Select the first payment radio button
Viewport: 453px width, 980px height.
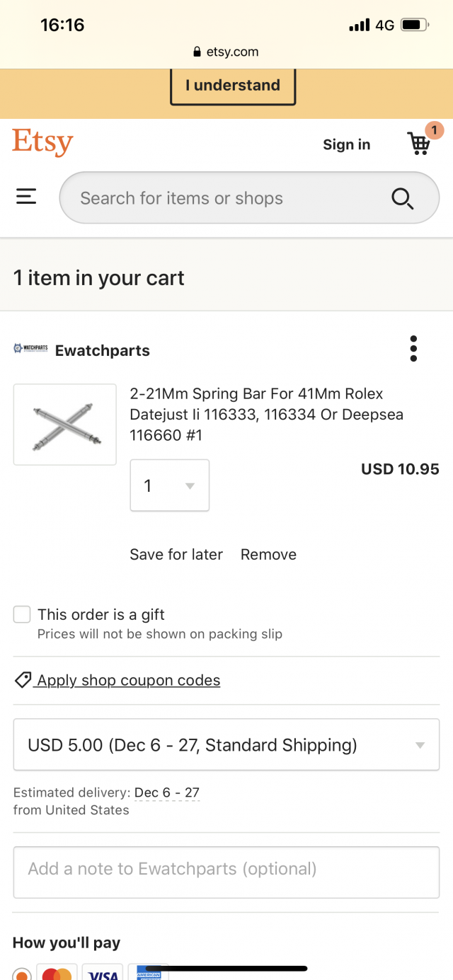(x=22, y=974)
